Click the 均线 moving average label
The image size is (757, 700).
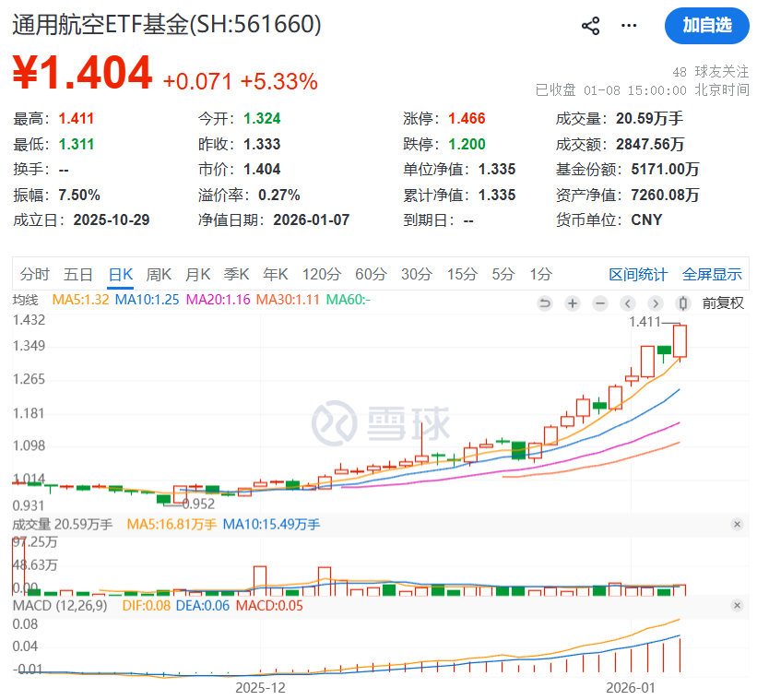pos(25,300)
